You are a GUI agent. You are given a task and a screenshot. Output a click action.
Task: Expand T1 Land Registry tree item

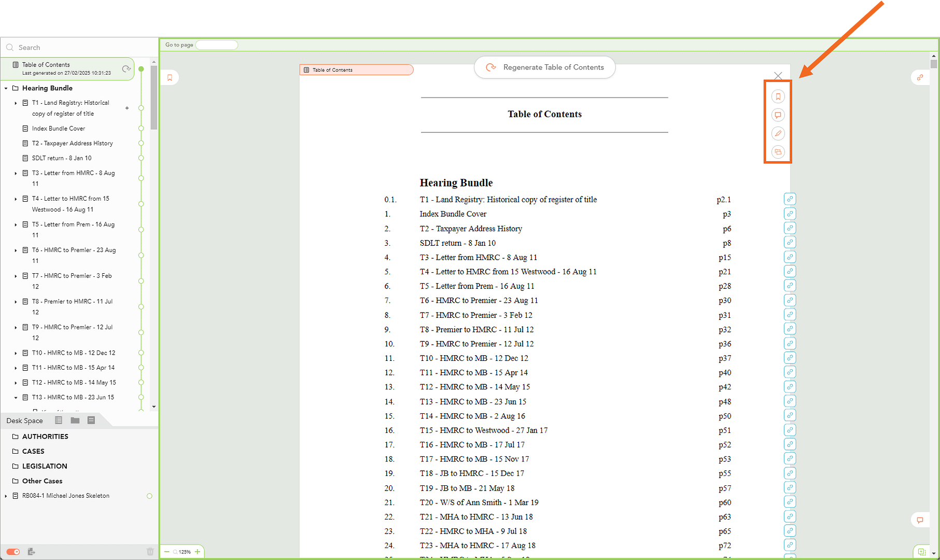point(16,103)
